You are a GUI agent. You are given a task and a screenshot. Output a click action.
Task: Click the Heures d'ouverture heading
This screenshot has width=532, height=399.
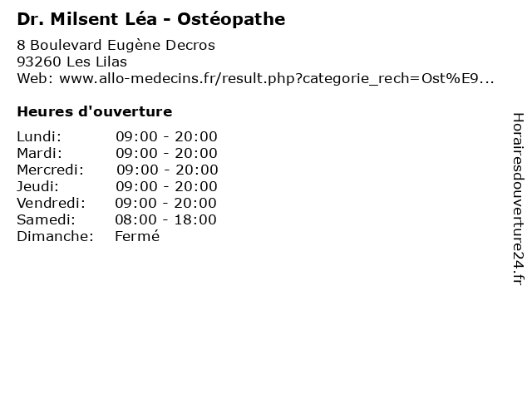coord(95,111)
